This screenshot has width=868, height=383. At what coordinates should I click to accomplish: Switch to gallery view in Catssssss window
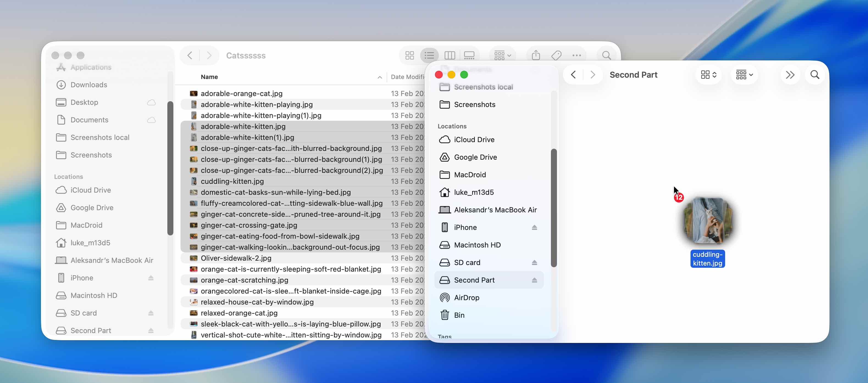(469, 55)
